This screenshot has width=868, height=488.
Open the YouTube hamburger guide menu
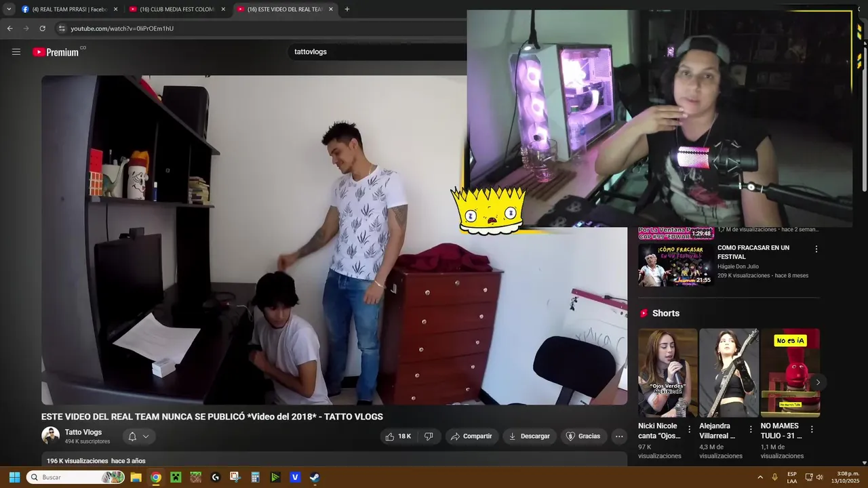pyautogui.click(x=16, y=52)
